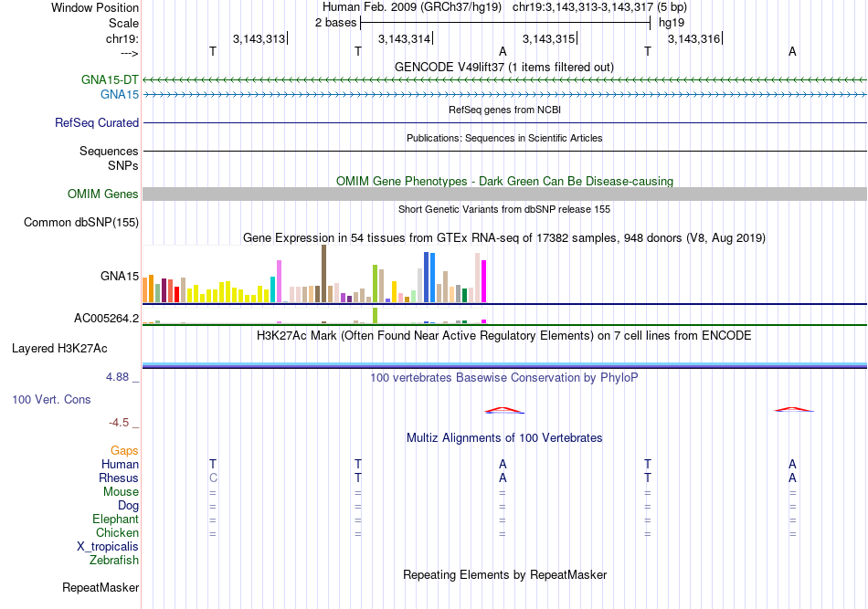Select the Dog species label

coord(129,506)
